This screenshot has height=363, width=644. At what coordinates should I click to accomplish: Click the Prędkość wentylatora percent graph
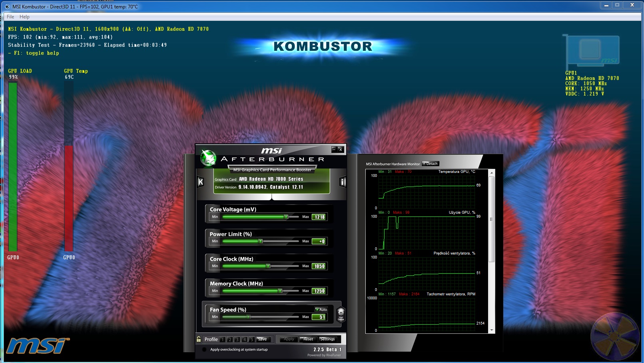point(427,273)
